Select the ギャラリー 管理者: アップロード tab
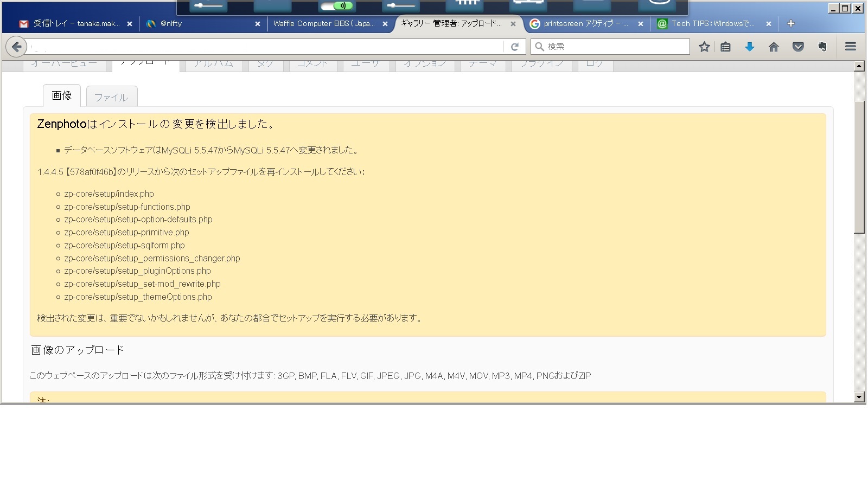 click(x=458, y=24)
